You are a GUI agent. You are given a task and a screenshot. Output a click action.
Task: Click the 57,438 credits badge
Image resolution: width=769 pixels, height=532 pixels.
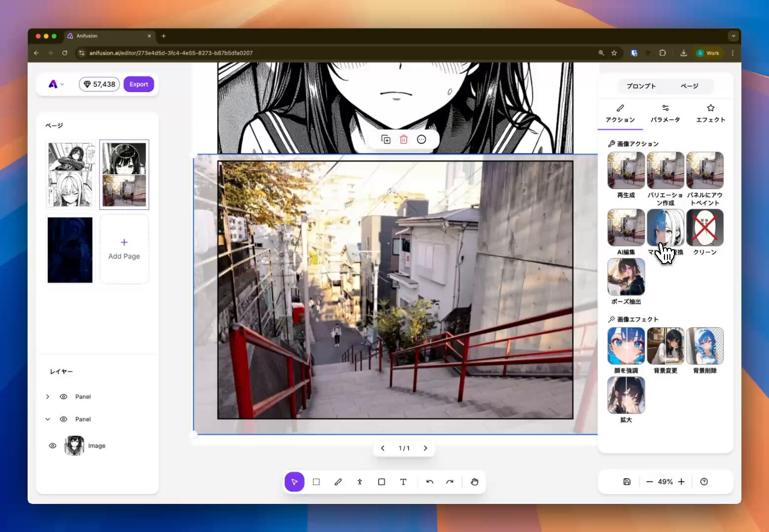[99, 84]
